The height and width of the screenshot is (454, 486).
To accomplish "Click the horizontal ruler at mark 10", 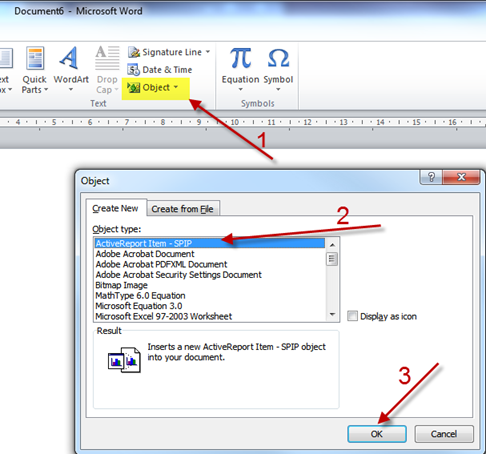I will (x=235, y=122).
